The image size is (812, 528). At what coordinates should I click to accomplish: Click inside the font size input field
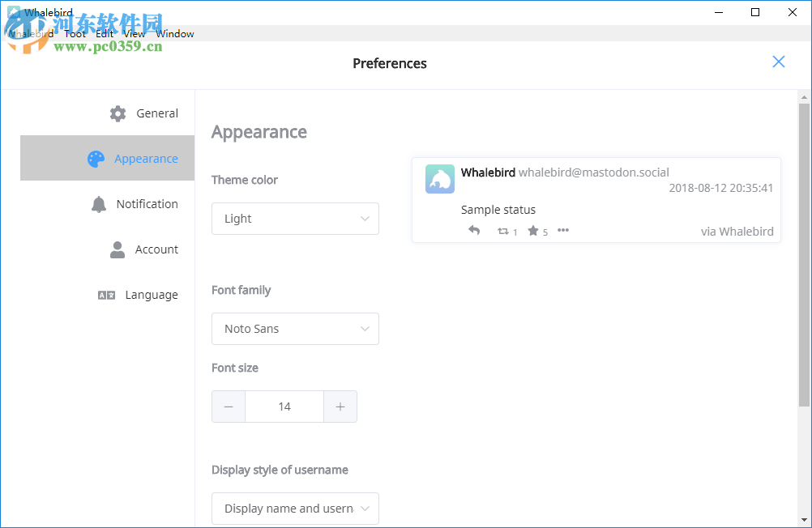click(x=284, y=407)
